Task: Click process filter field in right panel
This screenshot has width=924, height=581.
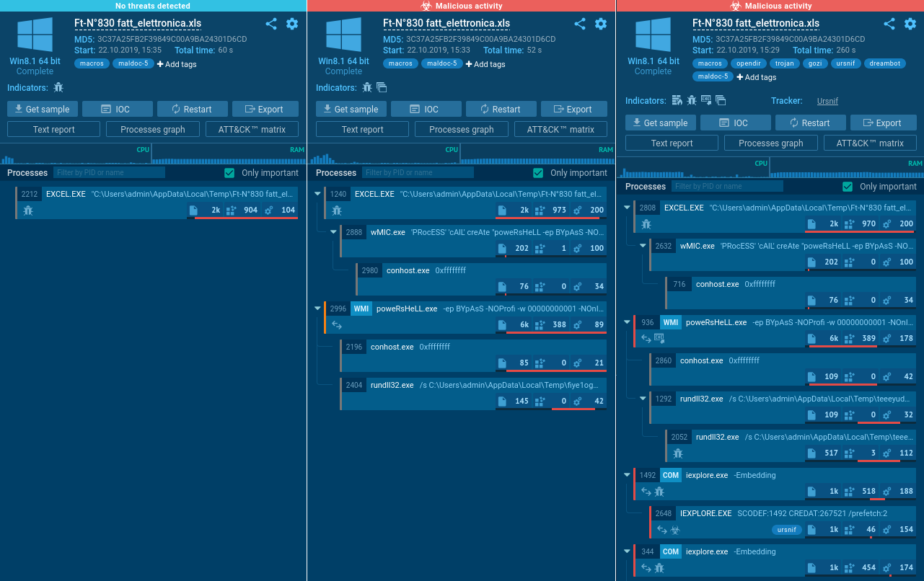Action: pos(727,187)
